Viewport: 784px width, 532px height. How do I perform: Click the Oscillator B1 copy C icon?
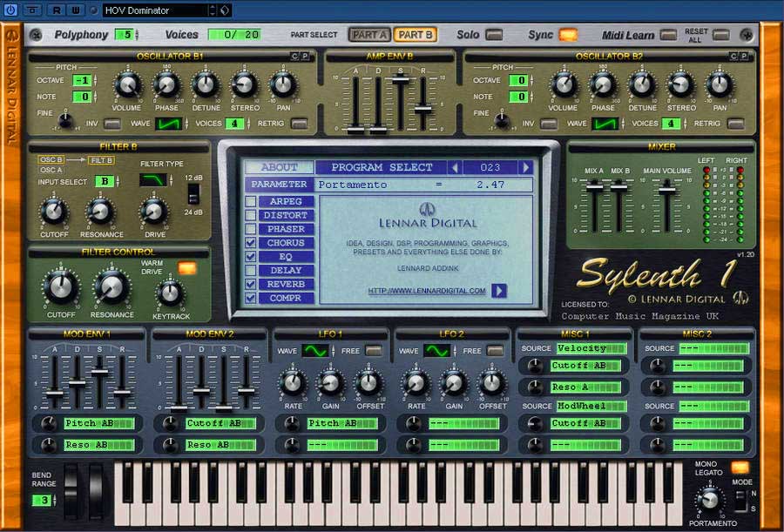pos(294,56)
